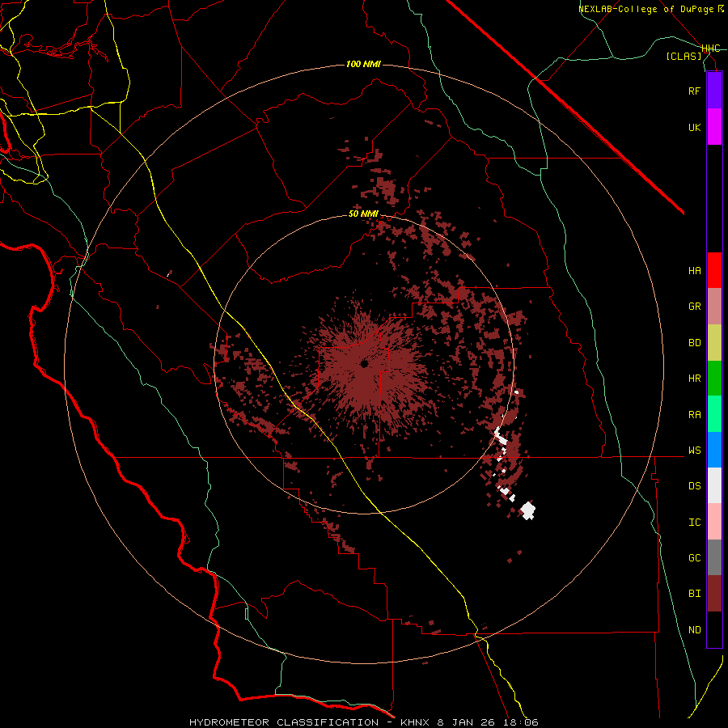
Task: Click the GR legend label
Action: (694, 307)
